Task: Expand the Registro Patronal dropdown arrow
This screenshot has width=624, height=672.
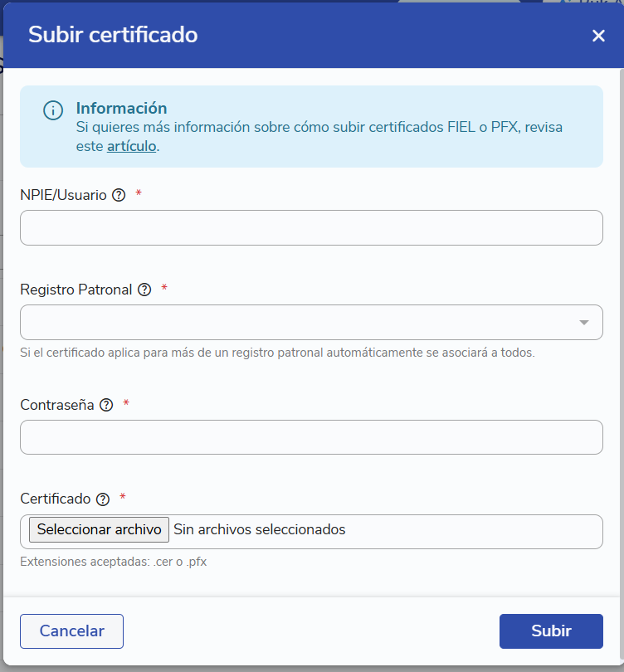Action: [583, 322]
